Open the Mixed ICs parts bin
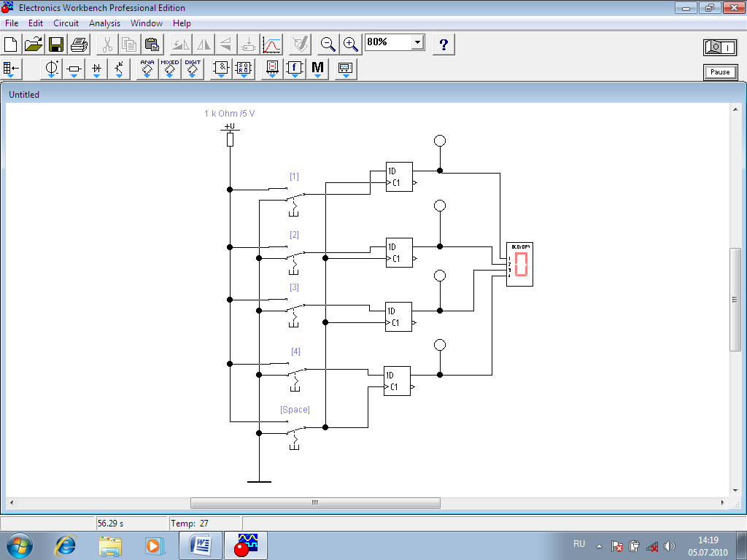Viewport: 747px width, 560px height. pyautogui.click(x=170, y=69)
